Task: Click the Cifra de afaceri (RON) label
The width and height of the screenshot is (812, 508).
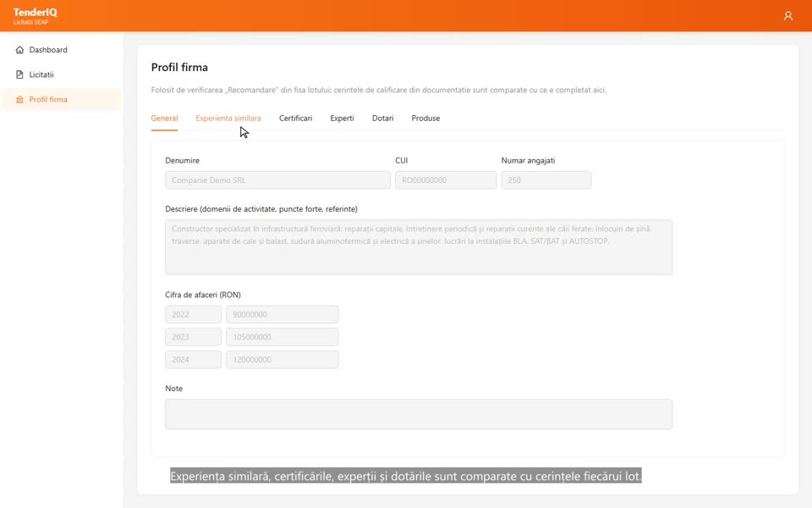Action: tap(203, 295)
